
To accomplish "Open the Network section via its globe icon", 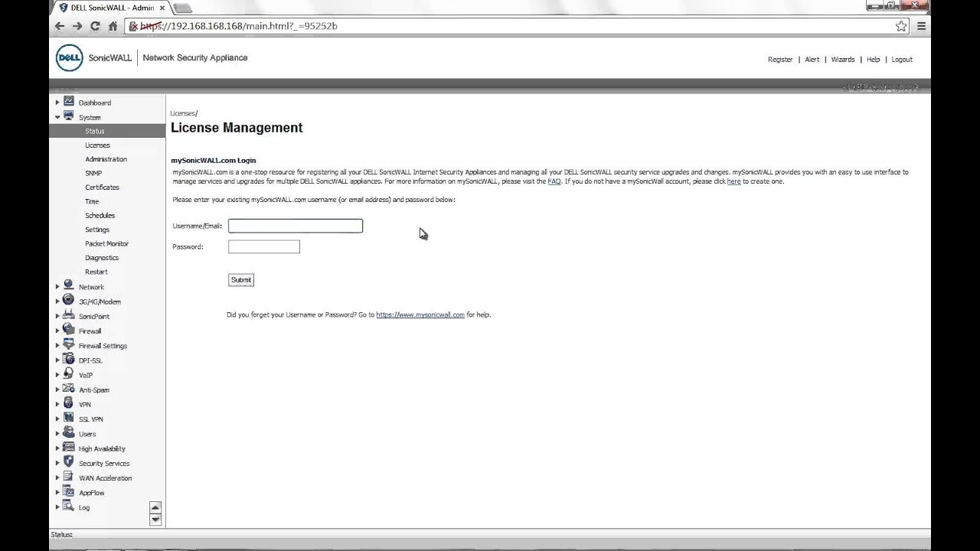I will pyautogui.click(x=68, y=286).
